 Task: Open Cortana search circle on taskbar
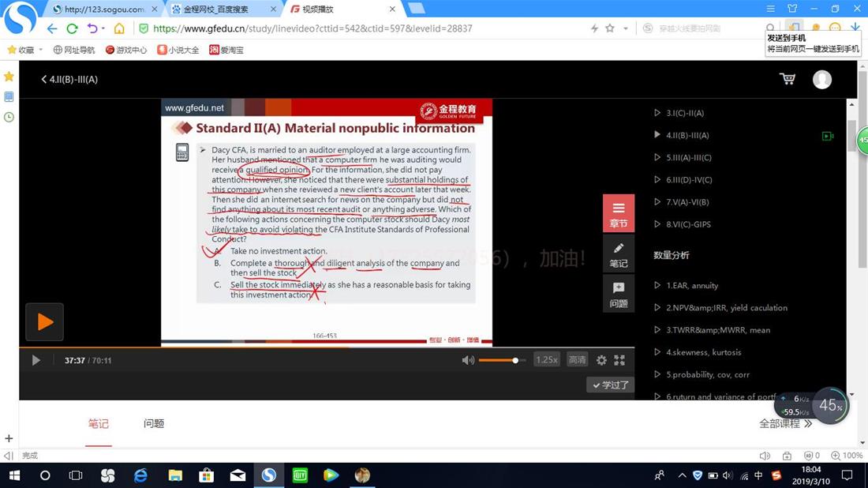point(45,475)
